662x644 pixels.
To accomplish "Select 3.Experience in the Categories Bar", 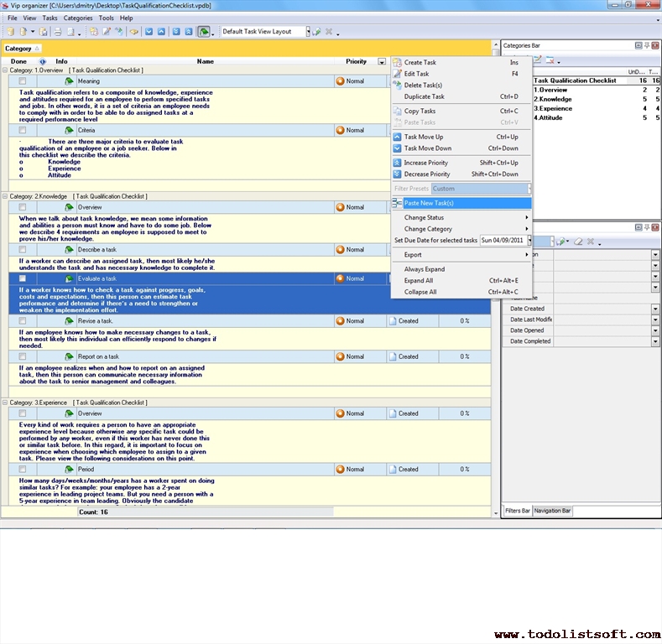I will [553, 108].
